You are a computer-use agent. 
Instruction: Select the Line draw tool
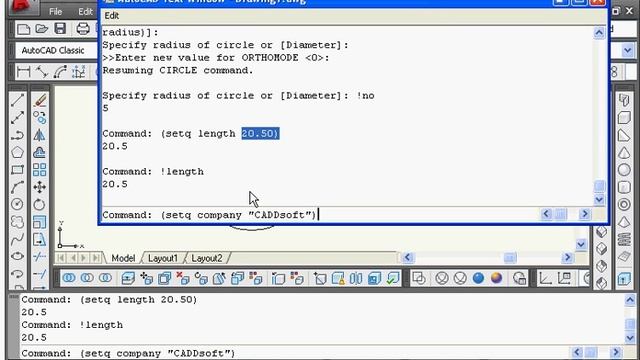pyautogui.click(x=17, y=100)
